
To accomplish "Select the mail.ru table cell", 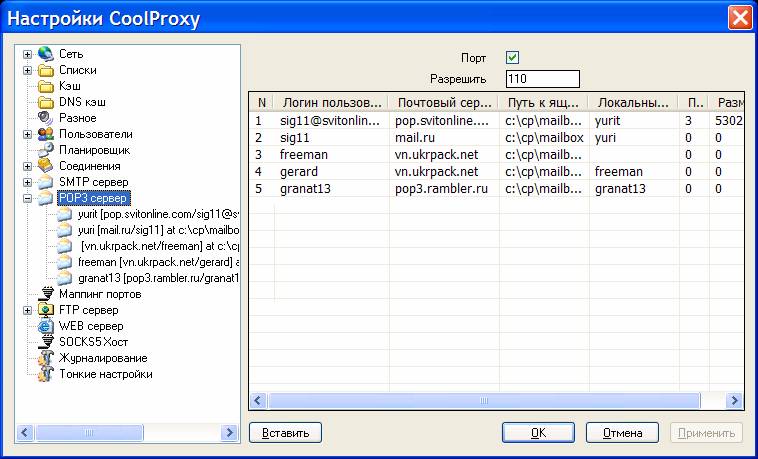I will (x=415, y=138).
